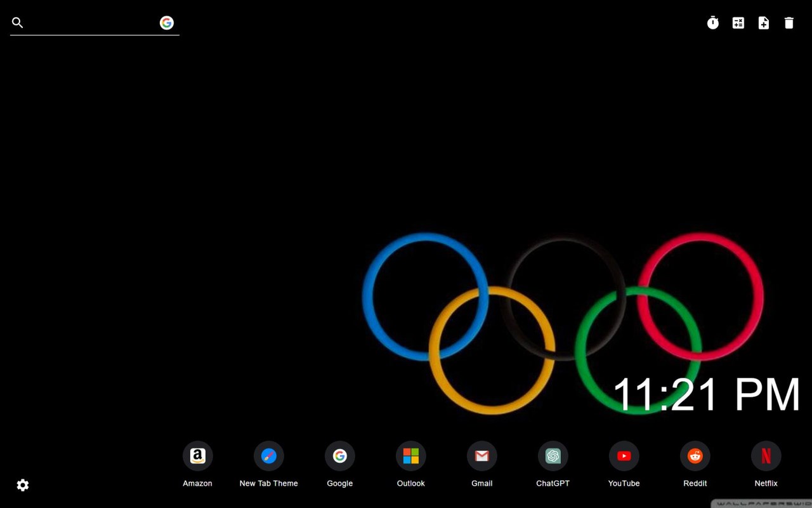Image resolution: width=812 pixels, height=508 pixels.
Task: Open the stopwatch timer tool
Action: point(713,23)
